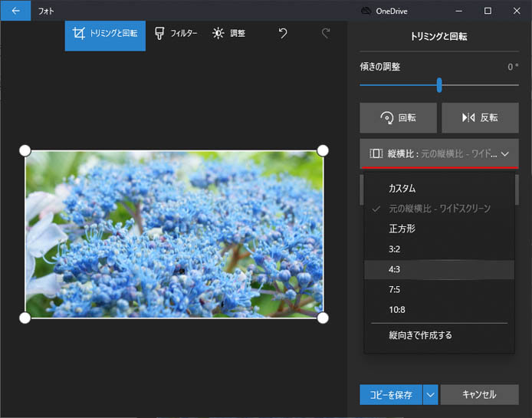This screenshot has width=532, height=418.
Task: Click the hydrangea photo in crop area
Action: [174, 234]
